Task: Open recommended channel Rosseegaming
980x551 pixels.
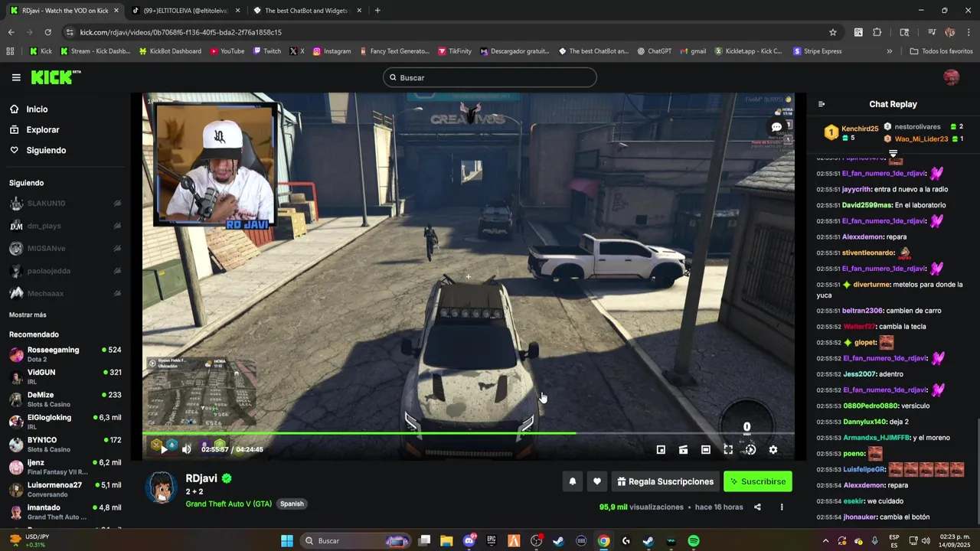Action: click(x=65, y=354)
